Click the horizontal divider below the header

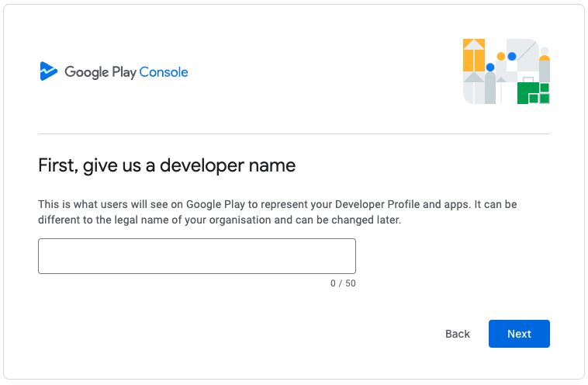click(x=294, y=134)
